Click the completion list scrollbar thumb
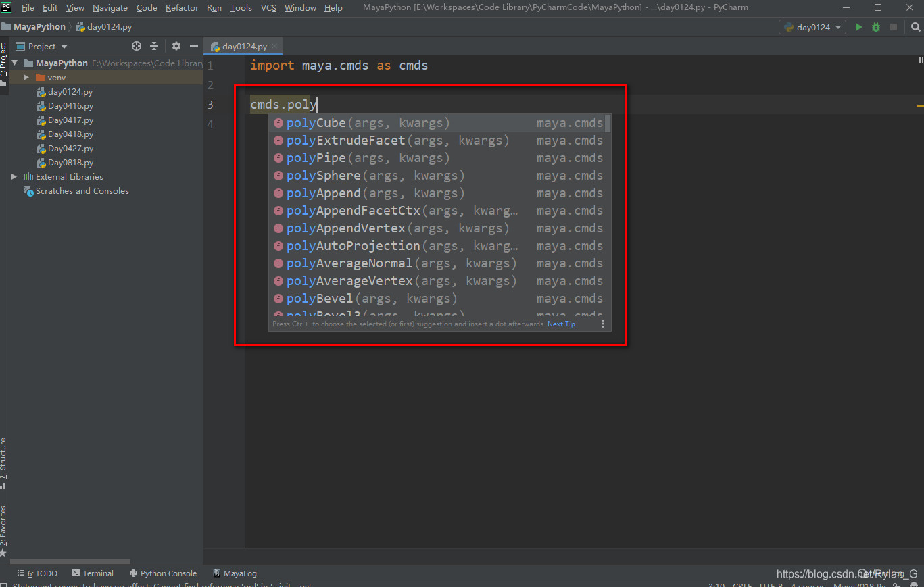Viewport: 924px width, 587px height. (608, 123)
